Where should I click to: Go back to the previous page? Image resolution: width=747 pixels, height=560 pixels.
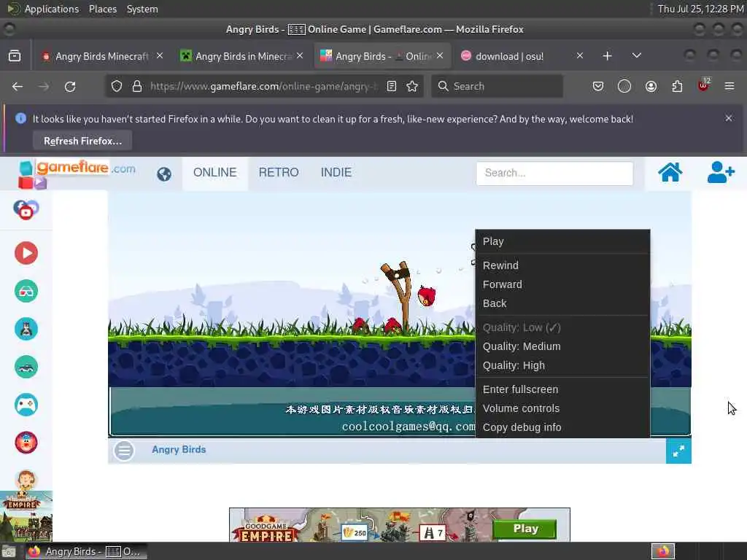pos(18,86)
